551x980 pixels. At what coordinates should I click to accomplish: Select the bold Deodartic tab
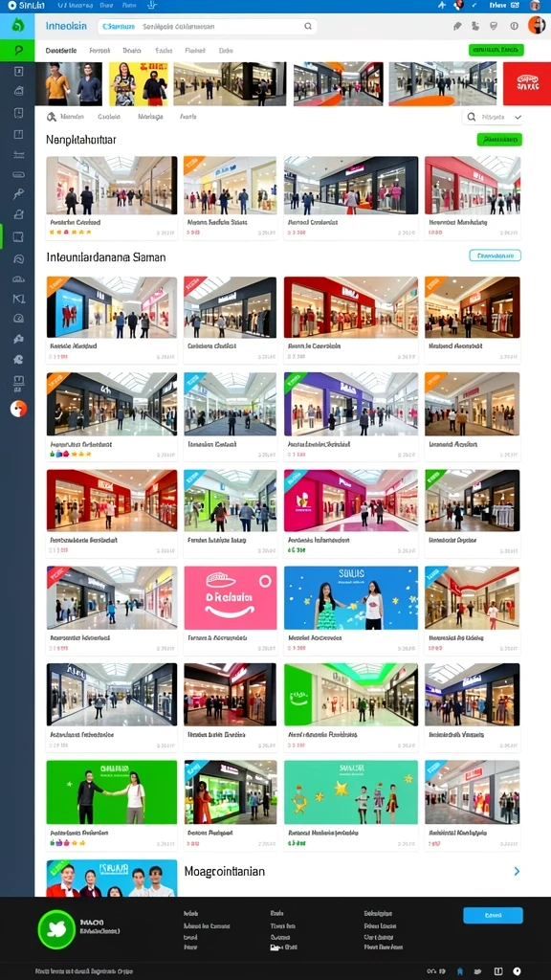61,50
